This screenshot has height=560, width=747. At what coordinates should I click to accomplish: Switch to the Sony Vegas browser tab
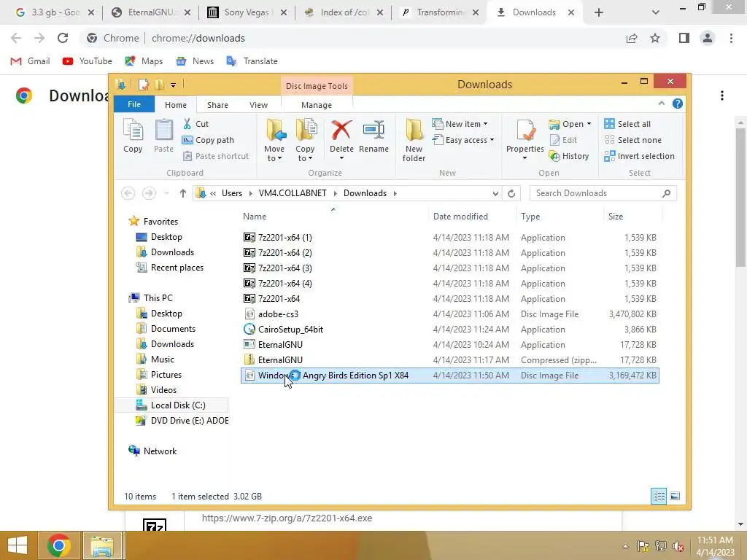coord(247,12)
